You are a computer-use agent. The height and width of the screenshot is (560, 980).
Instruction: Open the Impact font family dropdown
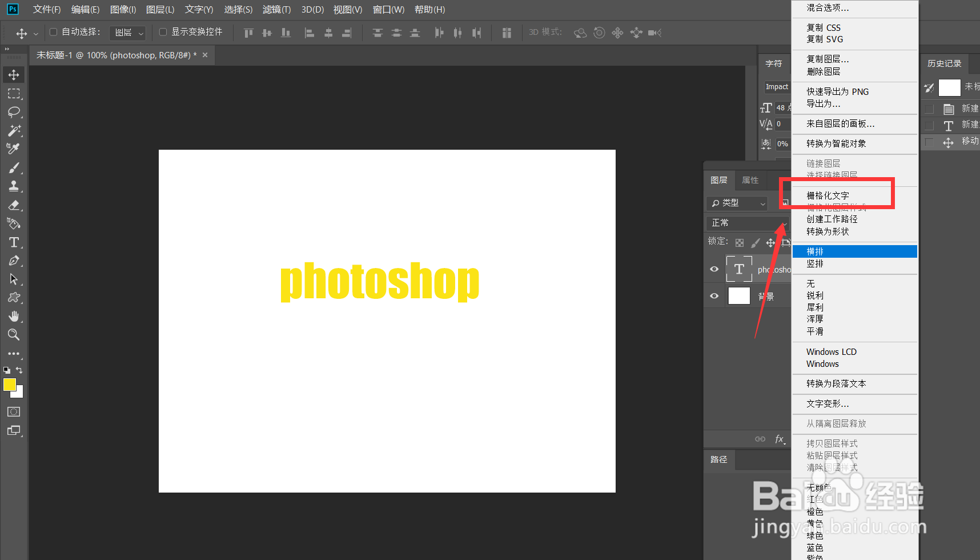coord(777,87)
